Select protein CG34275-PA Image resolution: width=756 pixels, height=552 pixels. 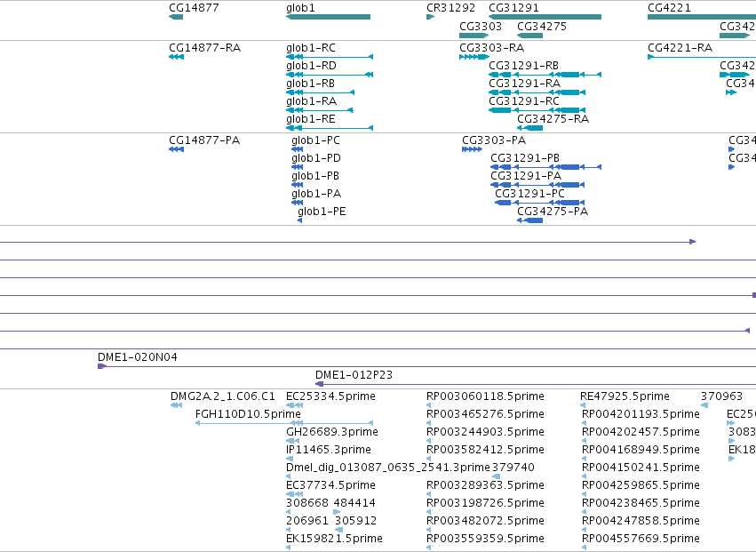553,212
